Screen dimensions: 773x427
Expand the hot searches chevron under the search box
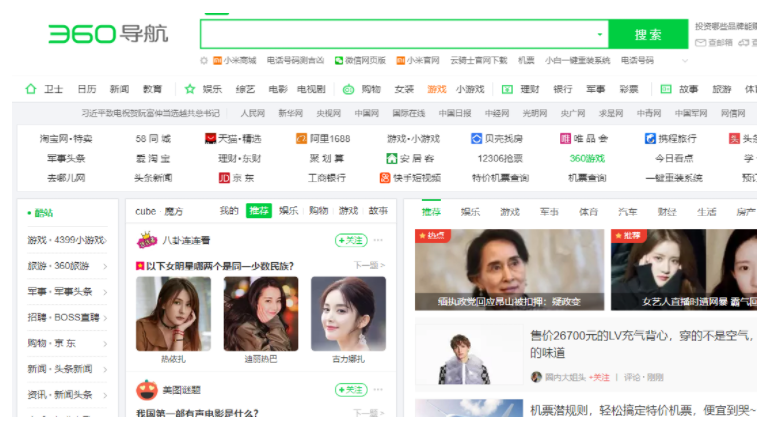[685, 61]
